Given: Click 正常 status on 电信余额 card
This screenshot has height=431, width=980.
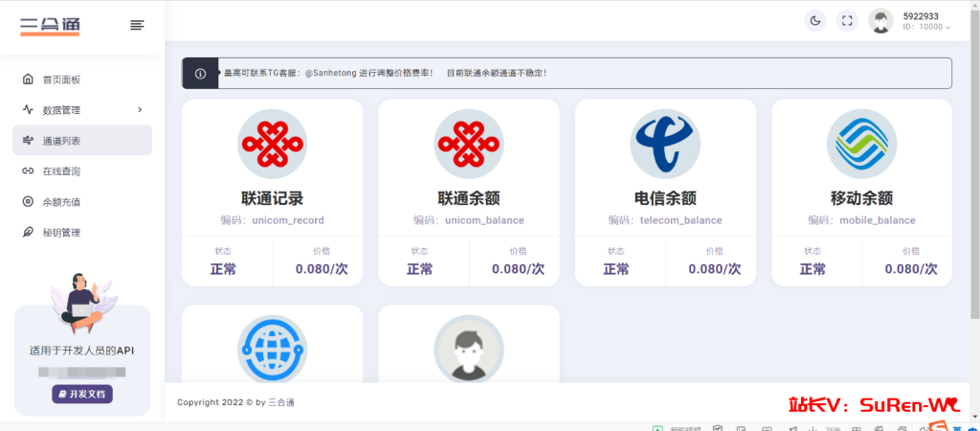Looking at the screenshot, I should [x=616, y=269].
